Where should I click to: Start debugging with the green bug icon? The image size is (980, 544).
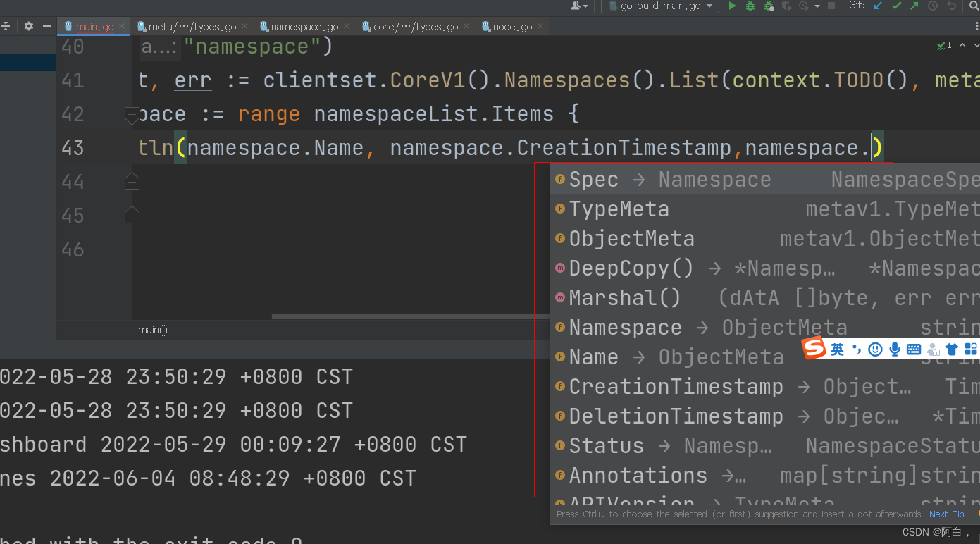(x=750, y=6)
